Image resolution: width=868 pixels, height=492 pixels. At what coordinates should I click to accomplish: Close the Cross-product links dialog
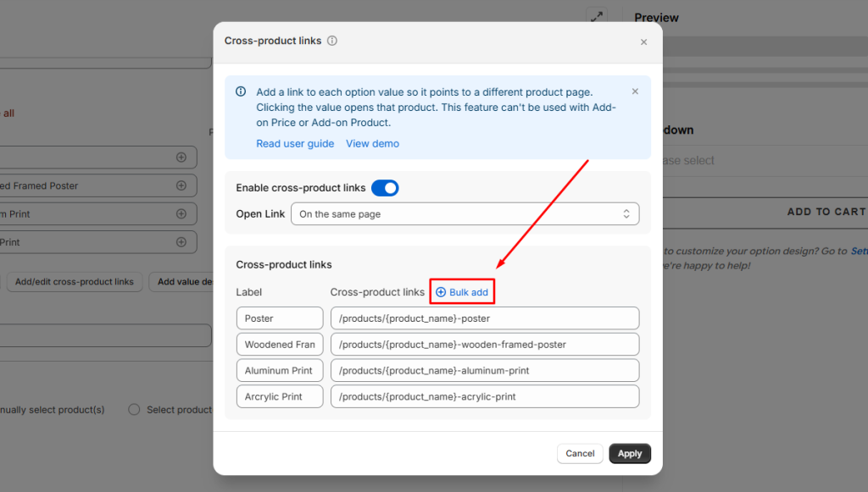point(643,41)
